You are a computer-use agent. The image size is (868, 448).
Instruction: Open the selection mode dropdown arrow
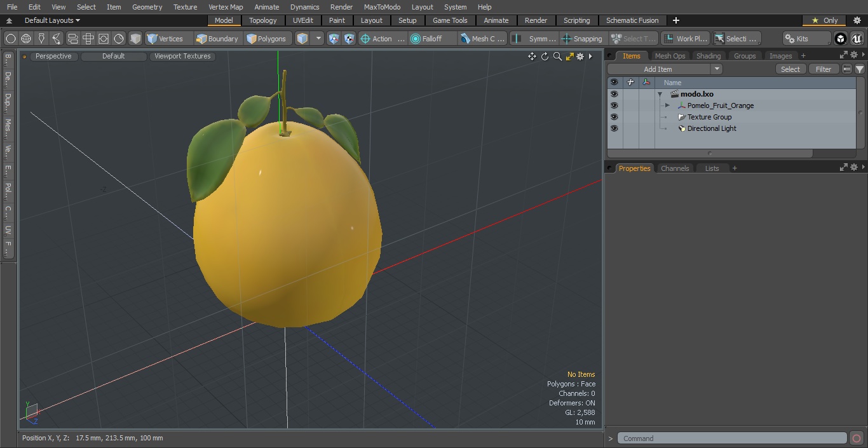click(x=318, y=39)
